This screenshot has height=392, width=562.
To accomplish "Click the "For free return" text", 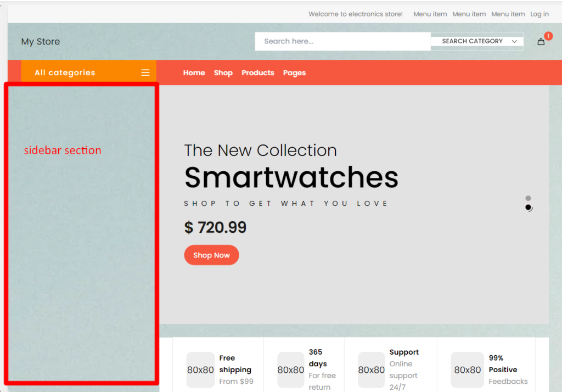I will 322,381.
